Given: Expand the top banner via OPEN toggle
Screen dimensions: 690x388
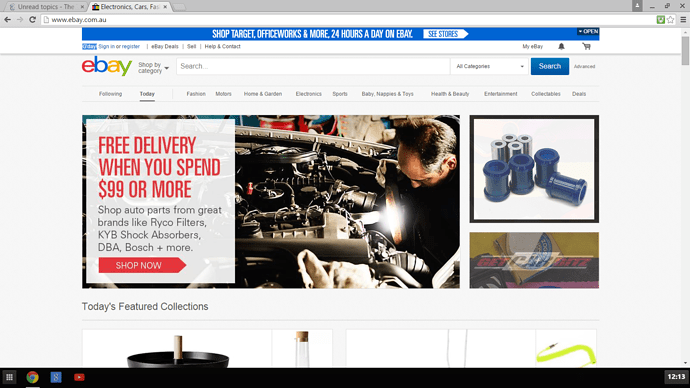Looking at the screenshot, I should coord(588,31).
